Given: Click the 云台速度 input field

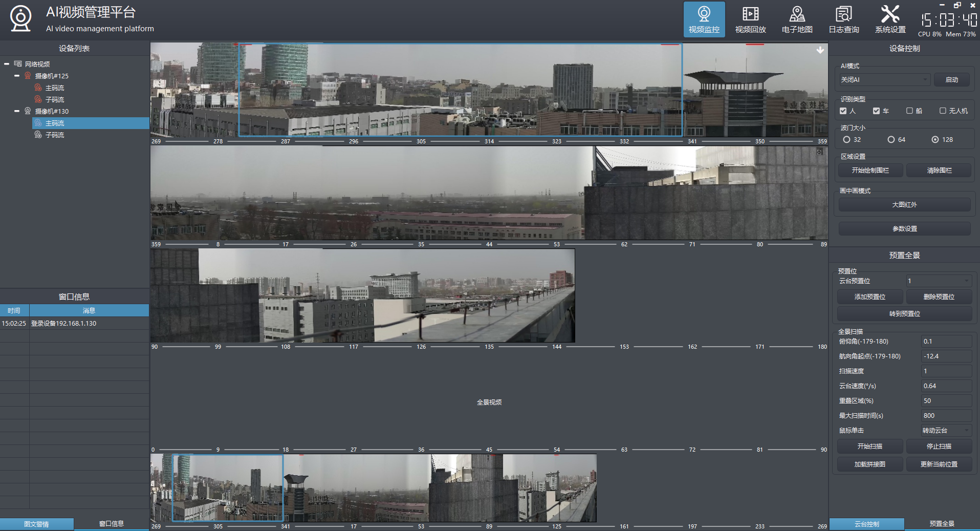Looking at the screenshot, I should tap(946, 386).
